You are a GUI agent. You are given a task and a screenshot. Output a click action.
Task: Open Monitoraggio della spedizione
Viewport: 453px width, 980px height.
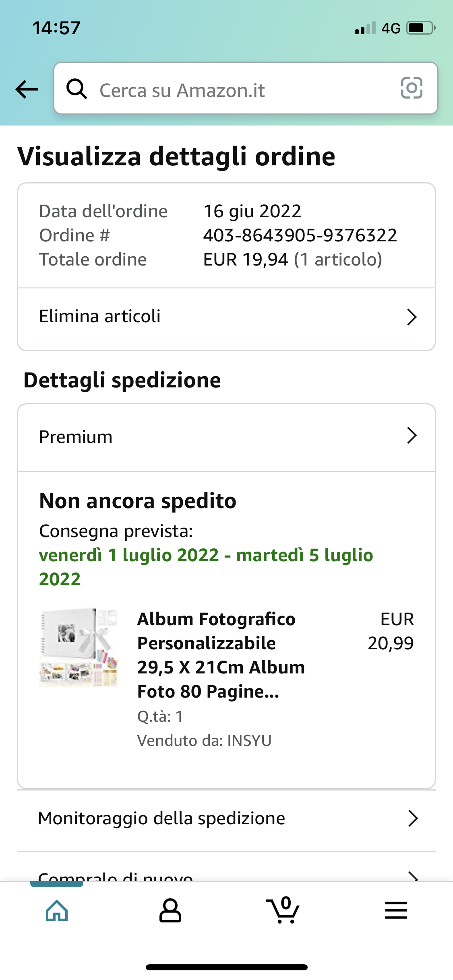[161, 819]
